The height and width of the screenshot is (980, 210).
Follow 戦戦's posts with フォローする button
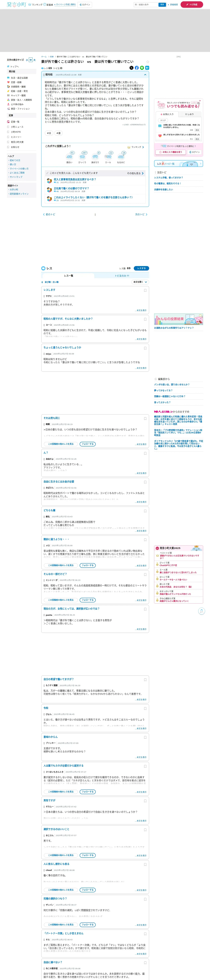coord(87,444)
